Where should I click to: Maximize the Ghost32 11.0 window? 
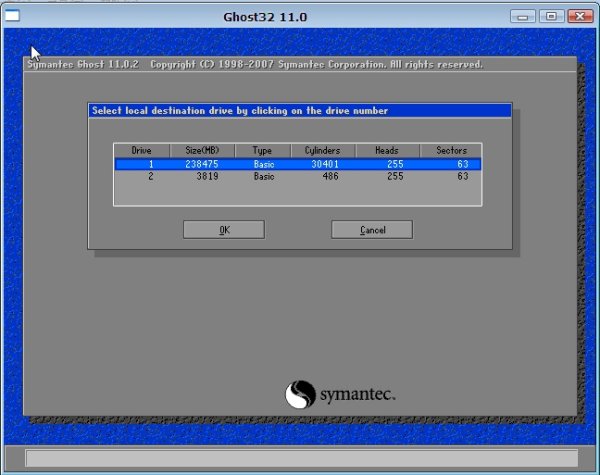(x=549, y=16)
